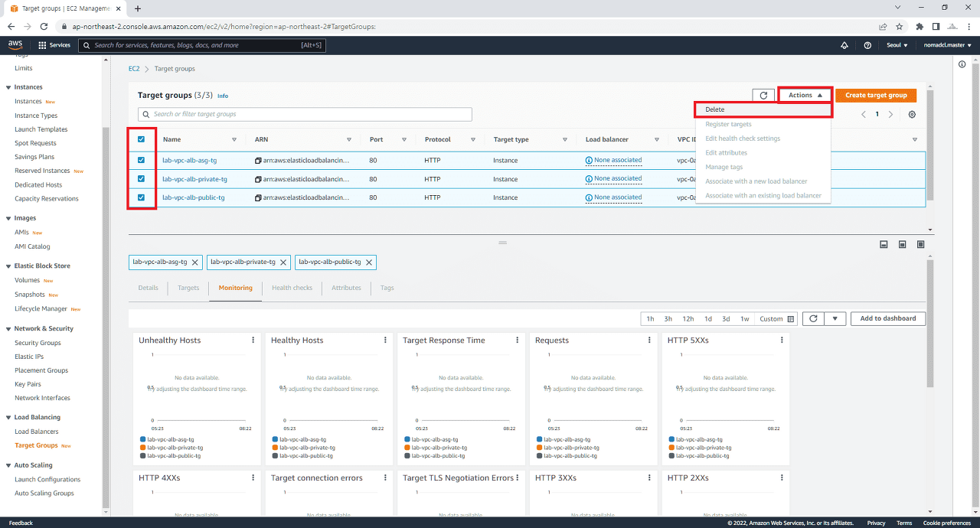Open the Seoul region selector

pyautogui.click(x=896, y=45)
